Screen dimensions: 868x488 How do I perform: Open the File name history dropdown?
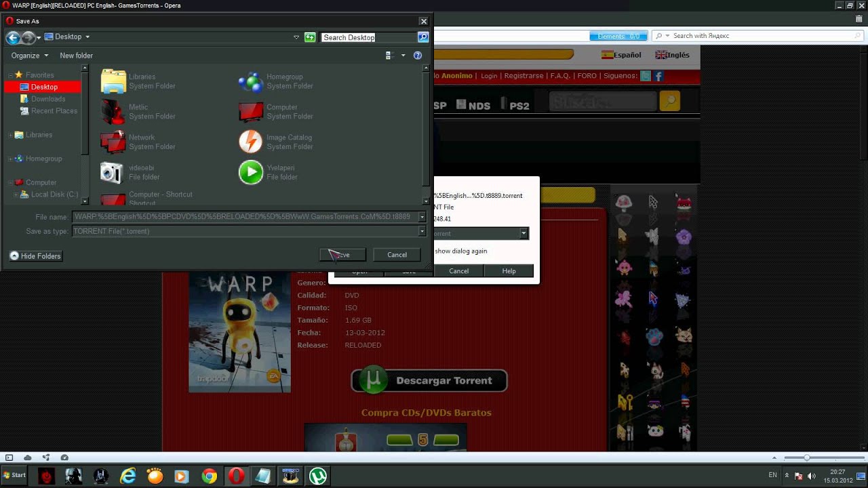pos(422,217)
